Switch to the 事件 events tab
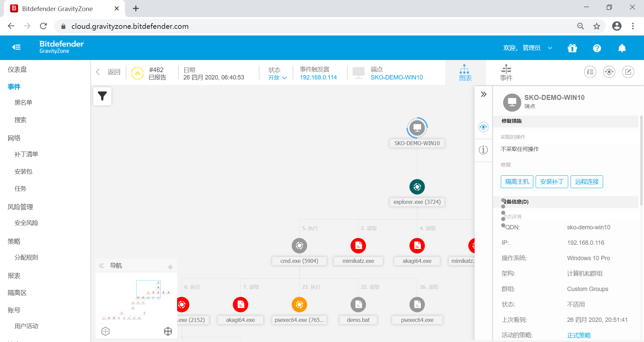This screenshot has width=644, height=342. point(506,73)
